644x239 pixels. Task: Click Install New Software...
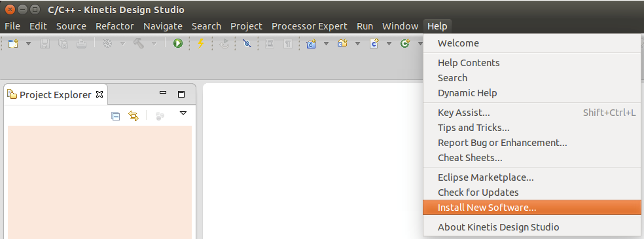[532, 208]
